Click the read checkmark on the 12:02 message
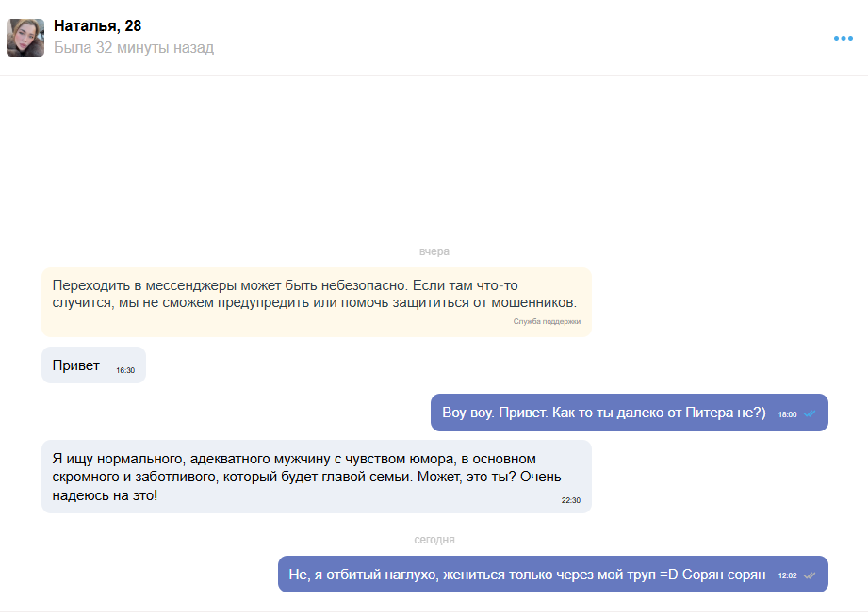Screen dimensions: 868x616 coord(810,575)
